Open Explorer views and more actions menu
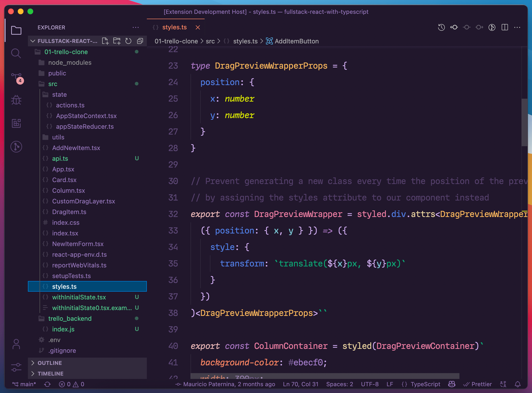The width and height of the screenshot is (532, 393). click(x=136, y=27)
